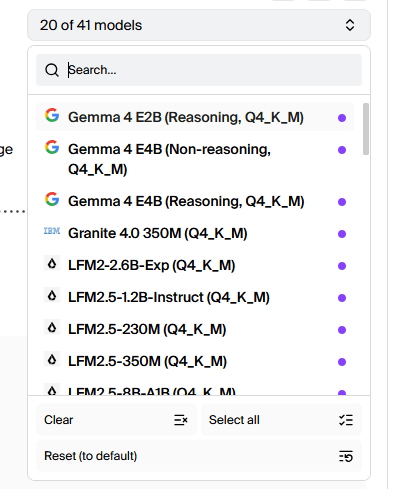Toggle purple dot for LFM2.5-230M
This screenshot has width=393, height=489.
(x=342, y=330)
